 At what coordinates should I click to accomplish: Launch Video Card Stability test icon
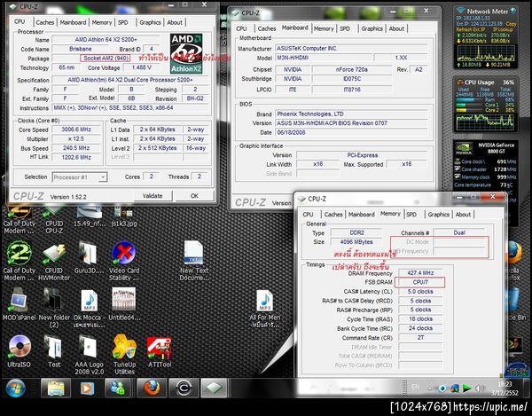tap(124, 261)
